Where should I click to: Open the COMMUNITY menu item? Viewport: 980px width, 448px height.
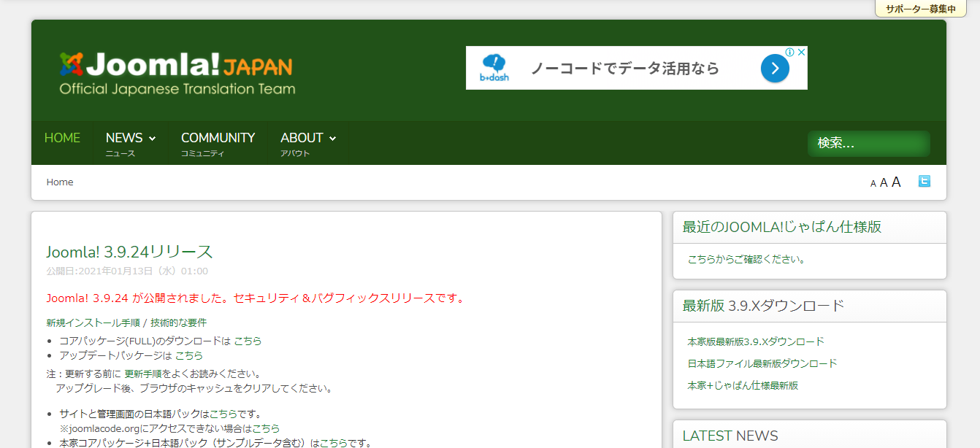click(218, 138)
